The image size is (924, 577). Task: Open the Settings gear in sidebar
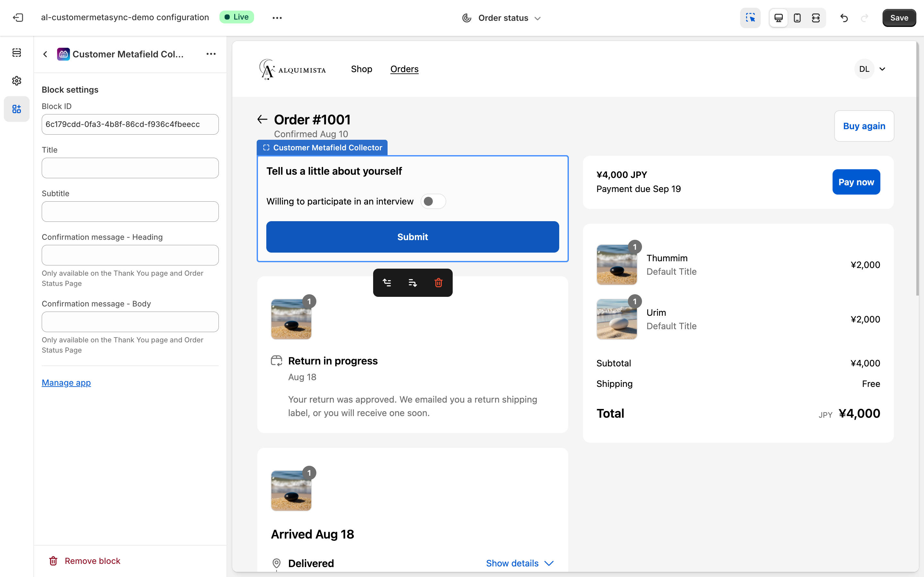(x=16, y=80)
